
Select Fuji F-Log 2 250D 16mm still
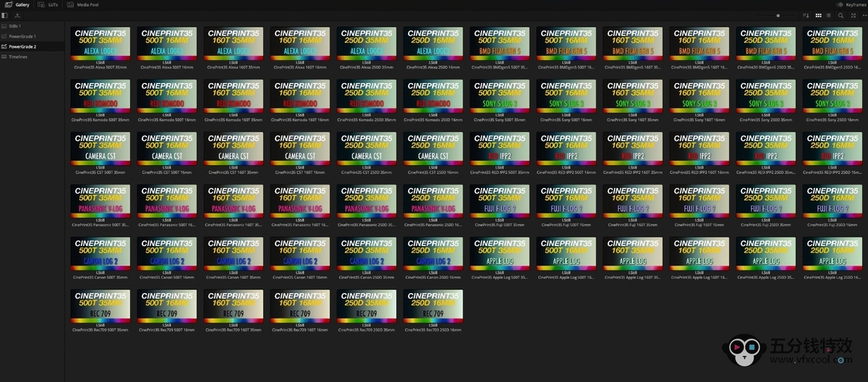tap(832, 202)
